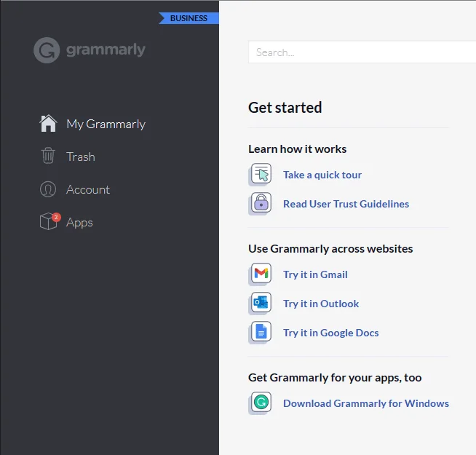Image resolution: width=476 pixels, height=455 pixels.
Task: Follow the Try it in Outlook link
Action: pyautogui.click(x=321, y=304)
